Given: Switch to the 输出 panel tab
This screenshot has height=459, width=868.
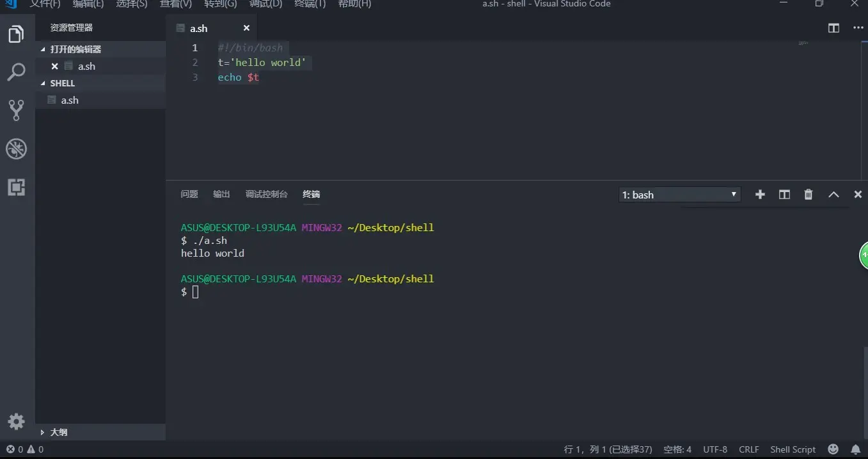Looking at the screenshot, I should [x=221, y=194].
